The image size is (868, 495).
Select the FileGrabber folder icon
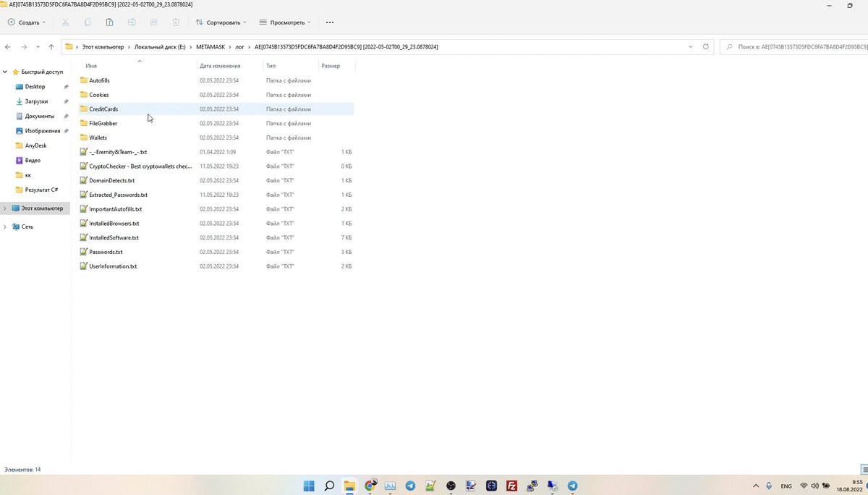point(83,123)
